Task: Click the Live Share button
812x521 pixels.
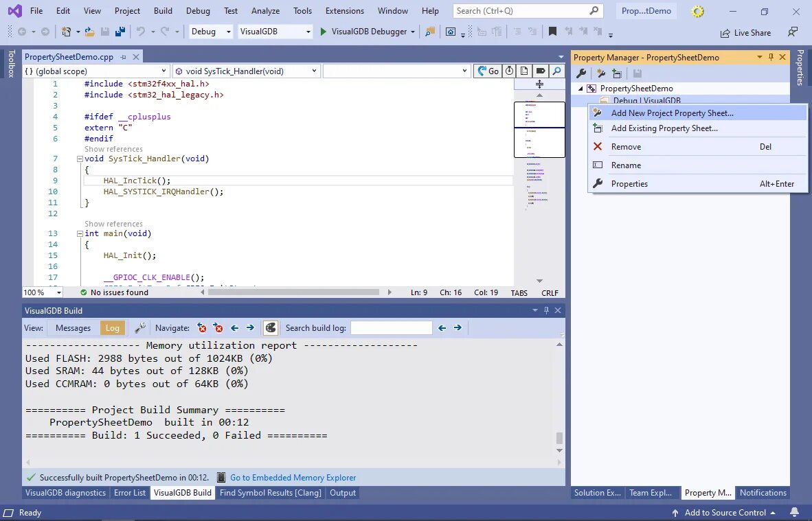Action: [x=746, y=32]
